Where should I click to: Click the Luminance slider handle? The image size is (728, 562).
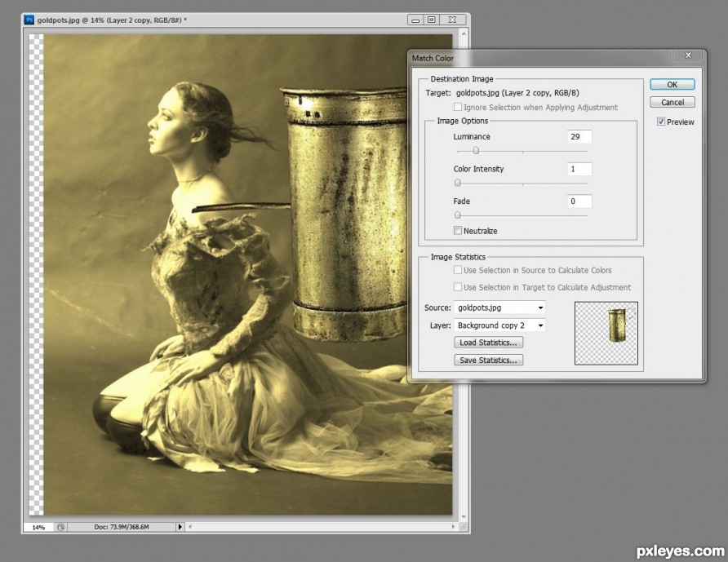pos(476,151)
